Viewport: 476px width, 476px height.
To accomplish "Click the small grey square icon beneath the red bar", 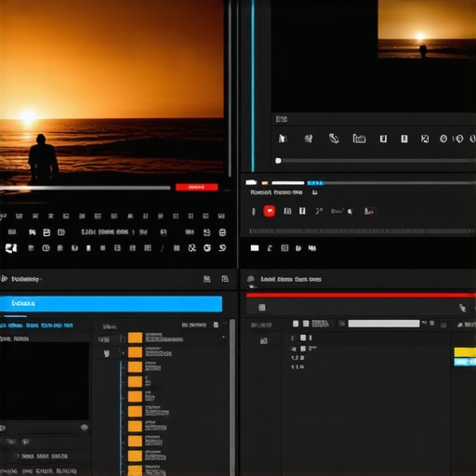I will point(262,308).
